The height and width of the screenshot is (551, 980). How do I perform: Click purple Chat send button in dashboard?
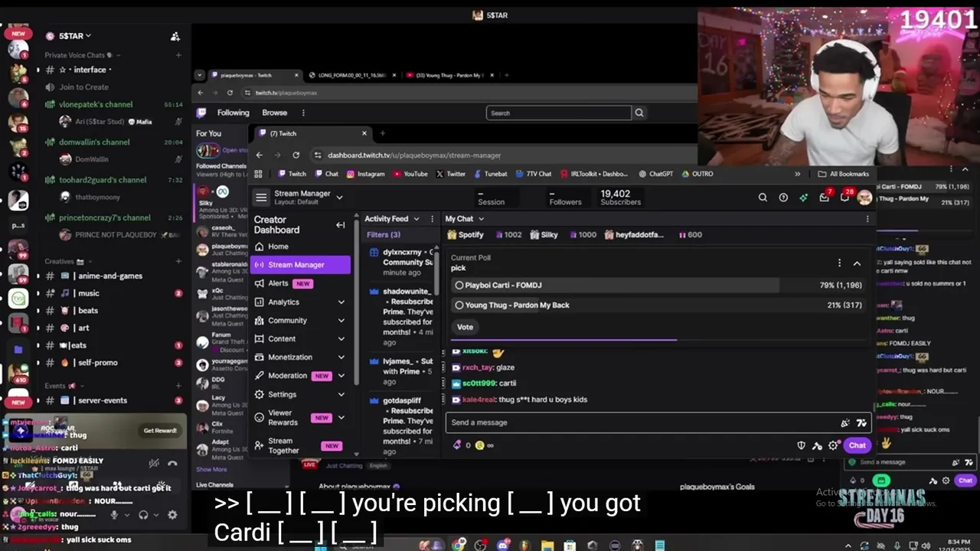point(857,445)
